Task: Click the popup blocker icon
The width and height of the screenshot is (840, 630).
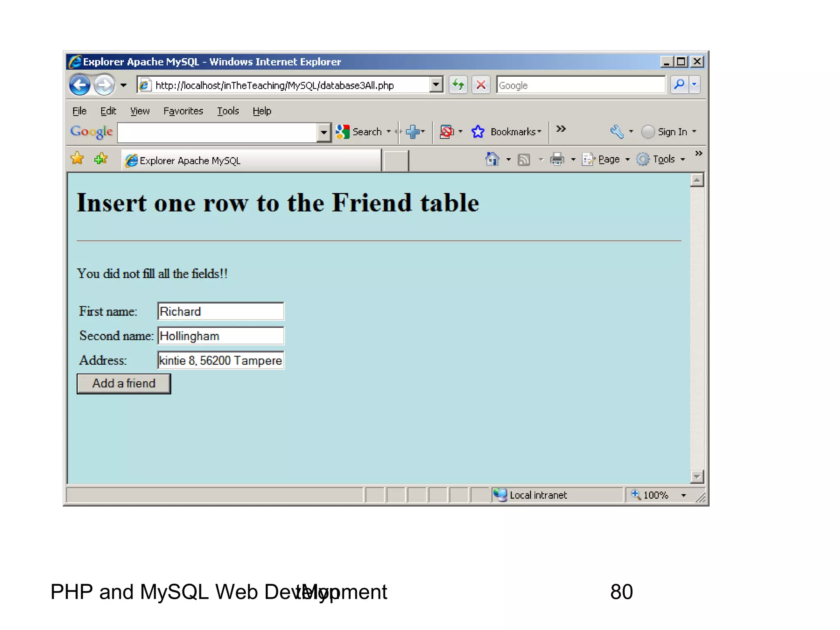Action: pos(447,132)
